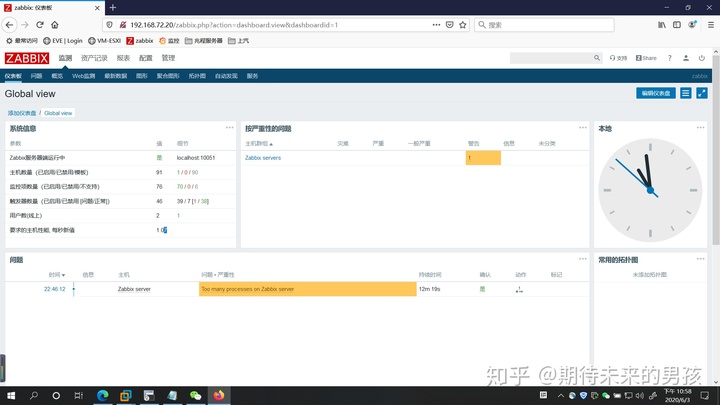Click the problem actions icon
Viewport: 720px width, 405px height.
(x=519, y=289)
